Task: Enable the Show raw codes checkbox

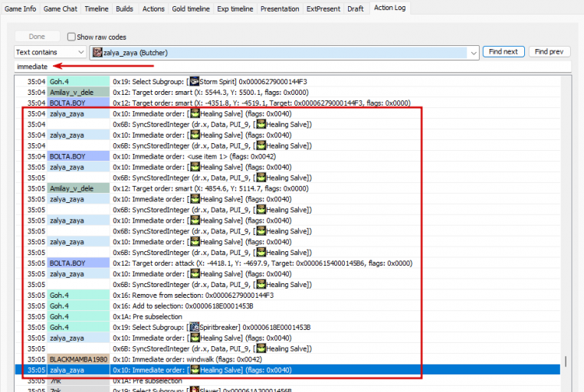Action: [x=71, y=37]
